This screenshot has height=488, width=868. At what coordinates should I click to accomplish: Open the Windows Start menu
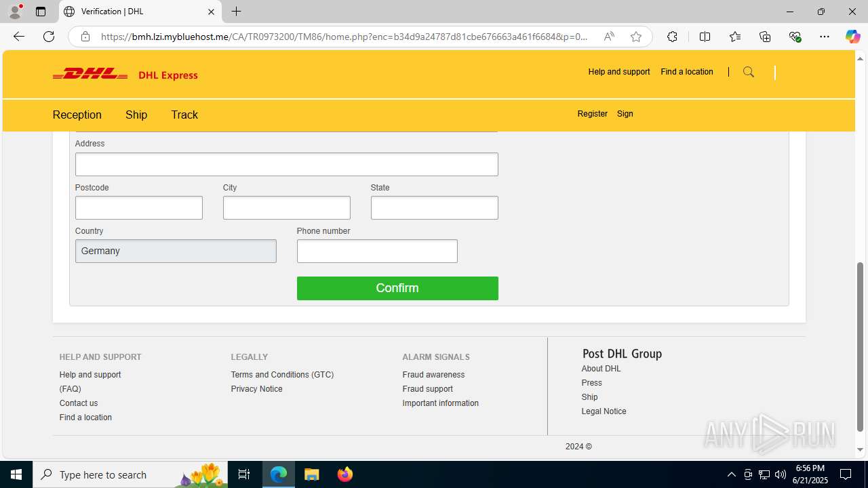point(16,474)
